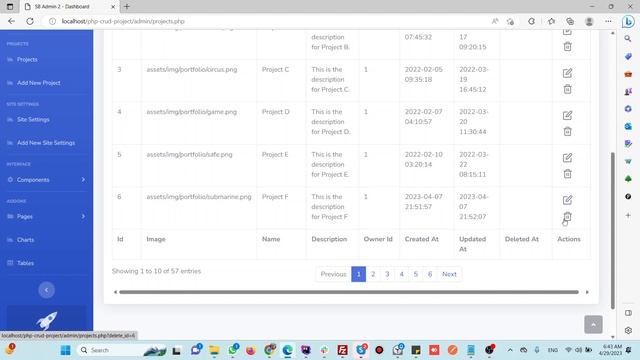Open browser collections icon

[x=570, y=21]
